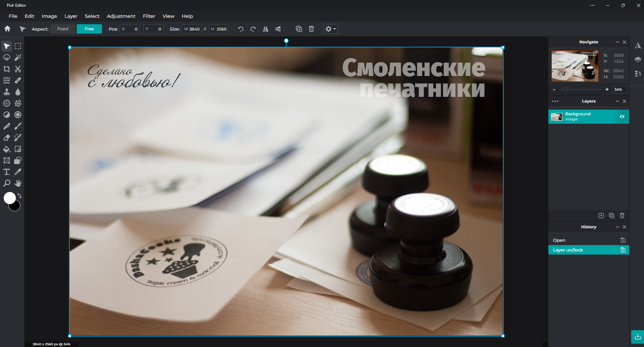
Task: Open the Image menu
Action: click(x=49, y=16)
